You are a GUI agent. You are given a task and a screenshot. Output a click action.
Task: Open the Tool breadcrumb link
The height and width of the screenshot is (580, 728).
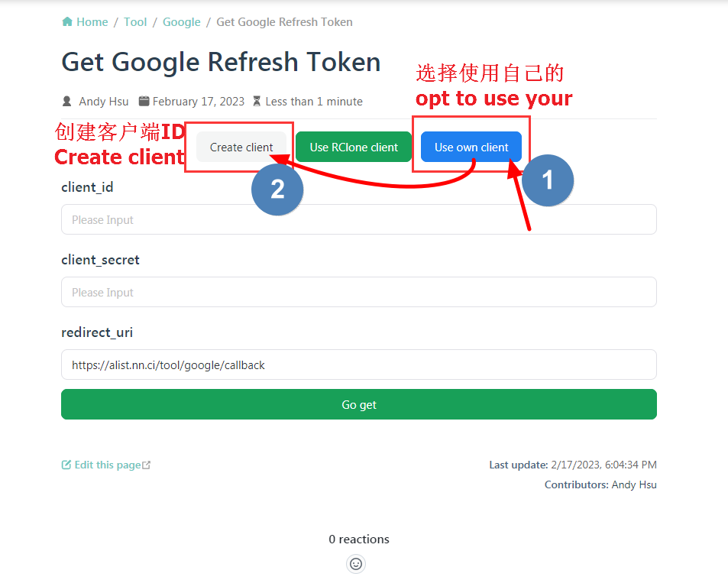pyautogui.click(x=135, y=22)
